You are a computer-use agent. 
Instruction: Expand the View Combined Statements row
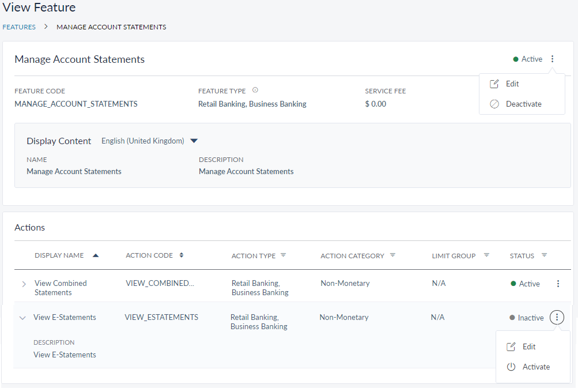[x=24, y=284]
